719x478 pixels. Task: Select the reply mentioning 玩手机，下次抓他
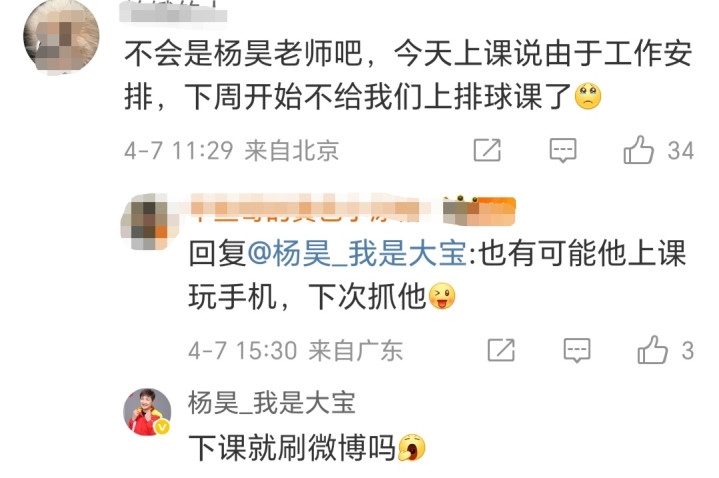coord(437,275)
